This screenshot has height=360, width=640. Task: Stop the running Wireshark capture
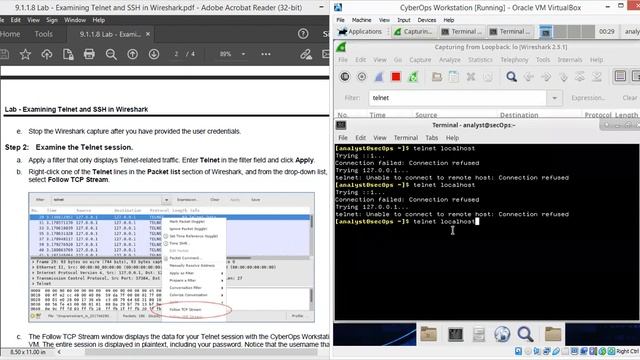396,77
